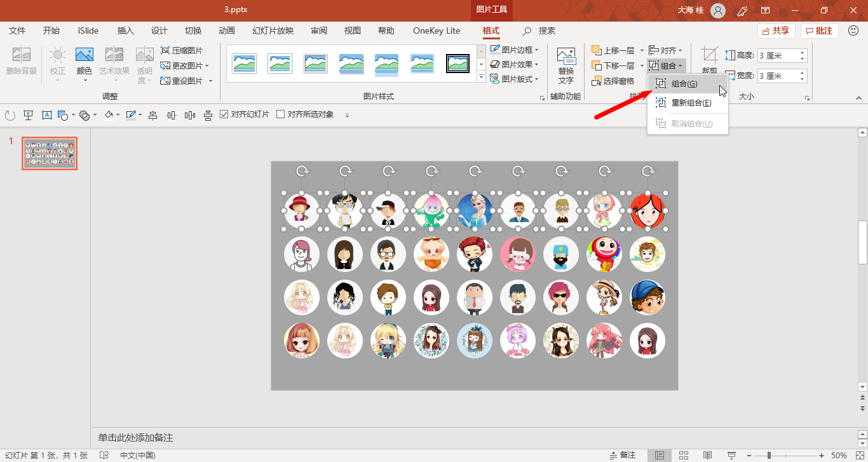Click the shapes icon in quick toolbar
The height and width of the screenshot is (462, 868).
coord(62,115)
